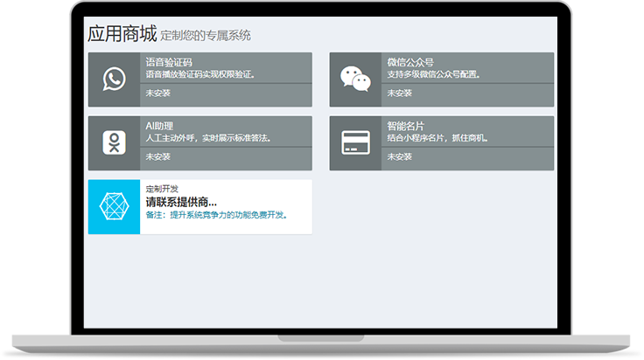This screenshot has height=360, width=644.
Task: Open the 语音验证码 app title
Action: [x=169, y=63]
